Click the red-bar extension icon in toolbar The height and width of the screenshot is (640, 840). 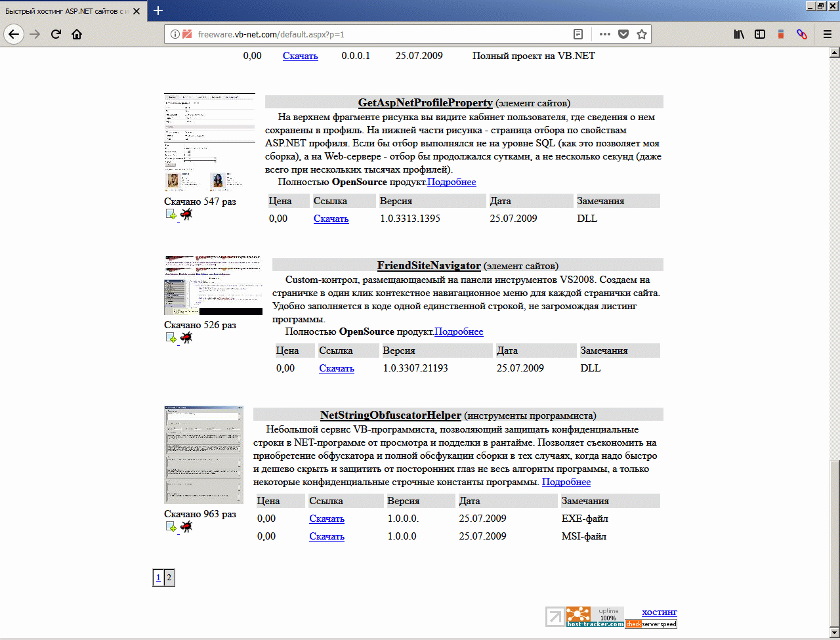click(781, 34)
